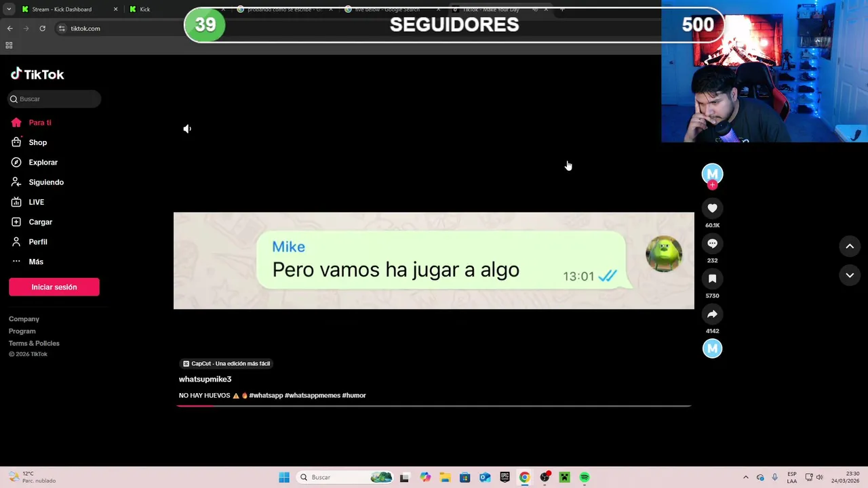Viewport: 868px width, 488px height.
Task: Open the microphone tray icon
Action: pos(774,477)
